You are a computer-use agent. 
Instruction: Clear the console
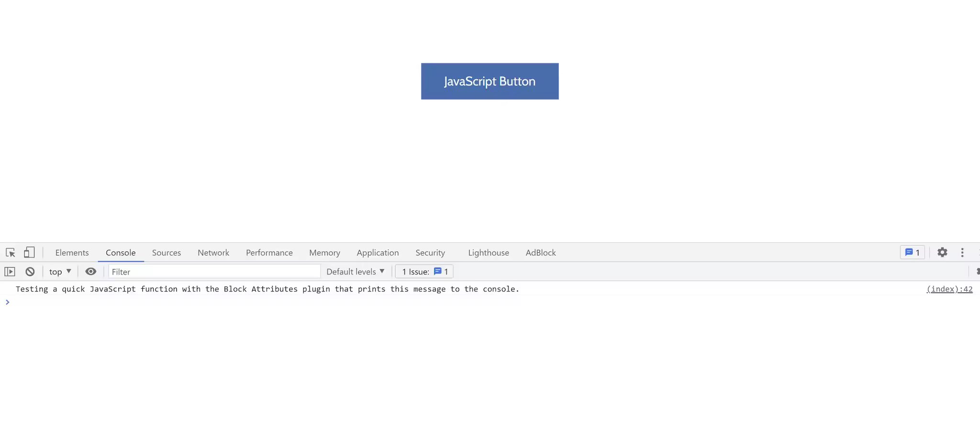[x=30, y=272]
